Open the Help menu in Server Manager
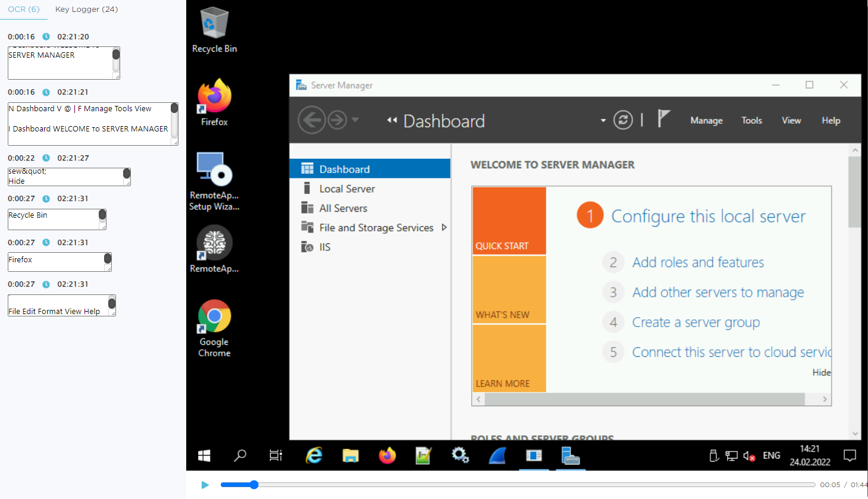The width and height of the screenshot is (868, 499). pos(831,120)
